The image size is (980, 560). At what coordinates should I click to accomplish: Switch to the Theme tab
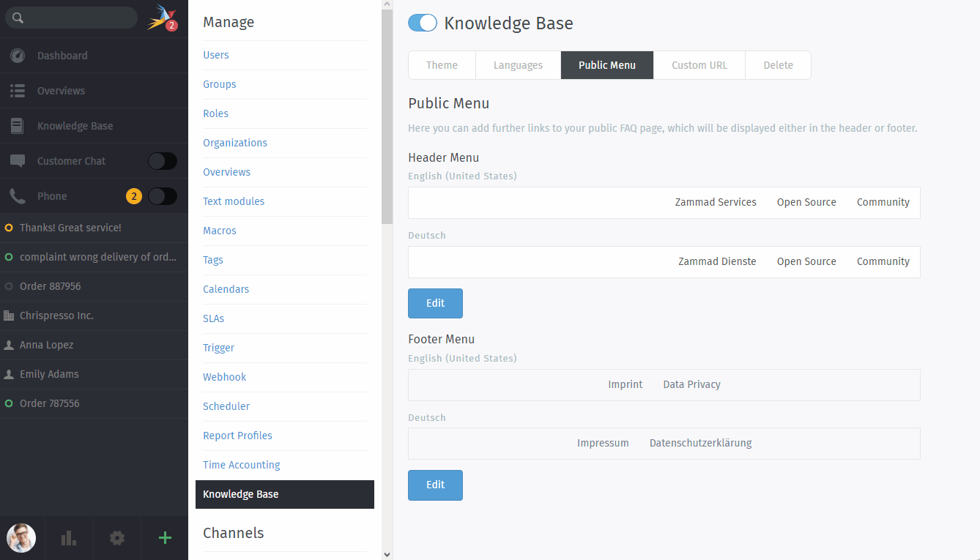point(442,65)
